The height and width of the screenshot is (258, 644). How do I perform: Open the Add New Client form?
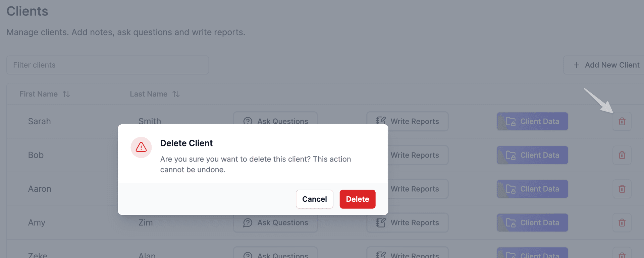click(x=604, y=65)
